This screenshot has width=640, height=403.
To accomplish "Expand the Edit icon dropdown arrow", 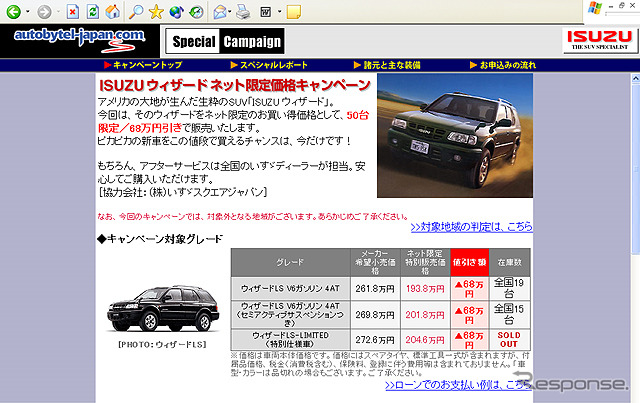I will [x=280, y=11].
